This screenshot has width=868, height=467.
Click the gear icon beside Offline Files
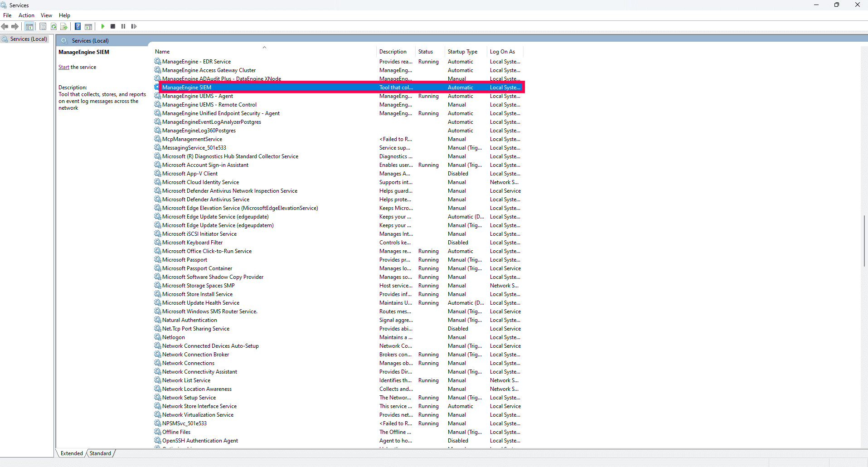(x=158, y=432)
